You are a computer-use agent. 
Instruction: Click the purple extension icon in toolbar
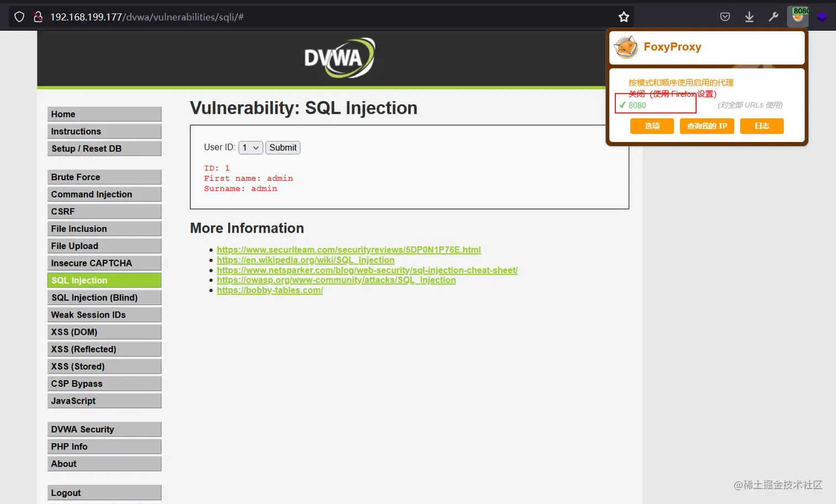click(822, 17)
